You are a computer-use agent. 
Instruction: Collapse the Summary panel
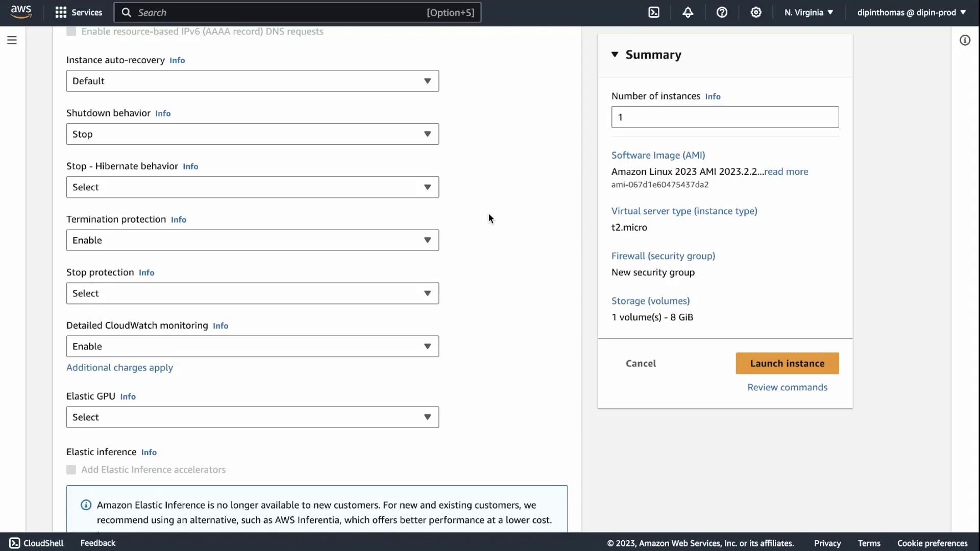pos(615,55)
